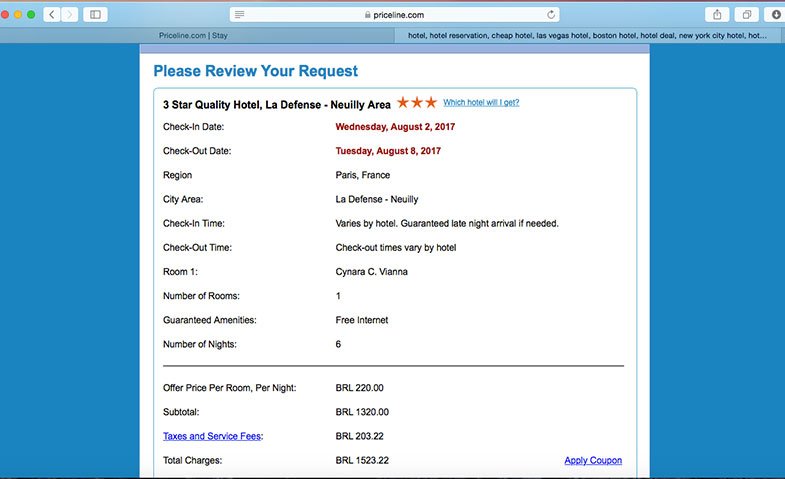
Task: Show all tabs overview
Action: 746,15
